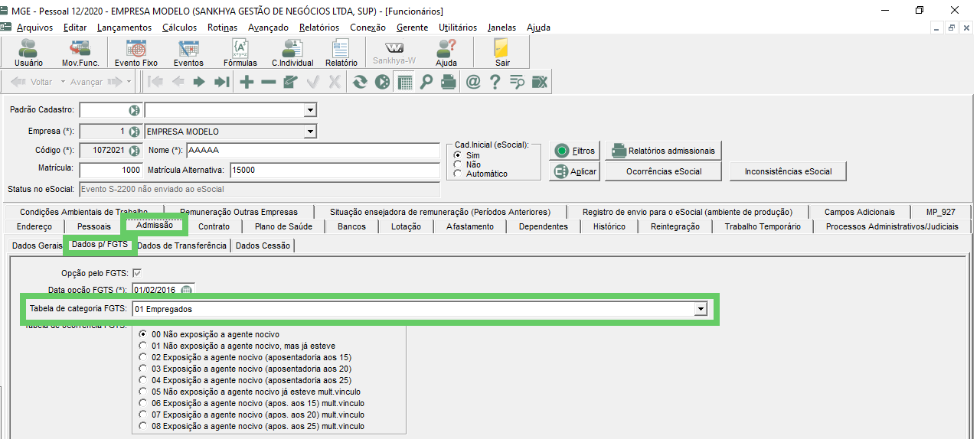The height and width of the screenshot is (439, 980).
Task: Click the Nome input field
Action: point(312,151)
